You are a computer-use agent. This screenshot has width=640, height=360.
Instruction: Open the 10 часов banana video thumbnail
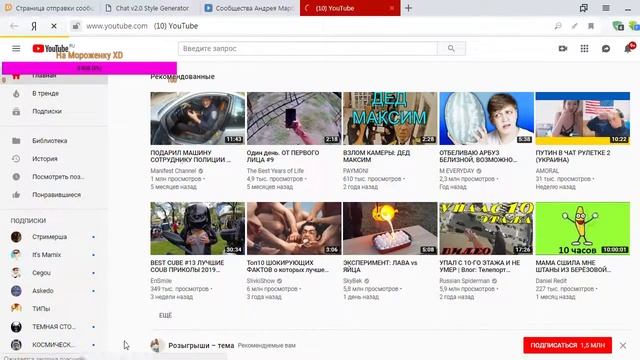(582, 229)
